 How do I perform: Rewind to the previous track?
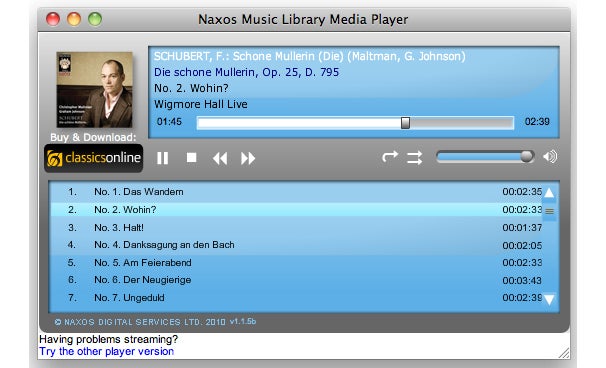(x=220, y=158)
